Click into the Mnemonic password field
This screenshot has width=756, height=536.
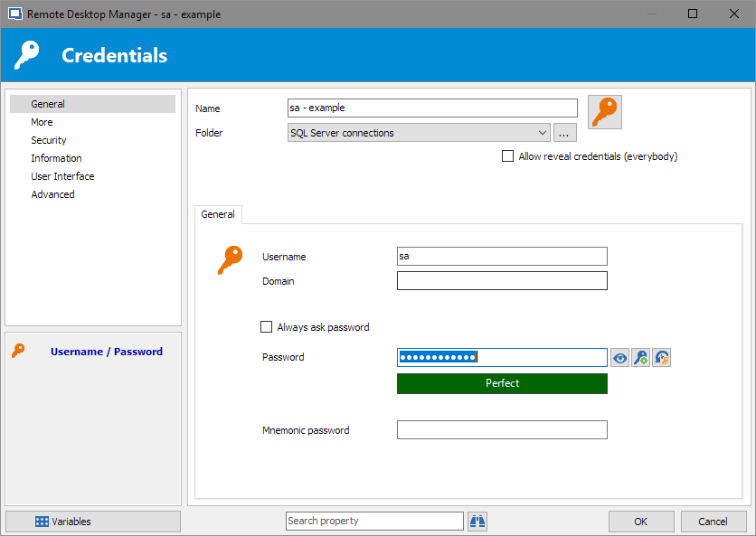click(x=502, y=430)
